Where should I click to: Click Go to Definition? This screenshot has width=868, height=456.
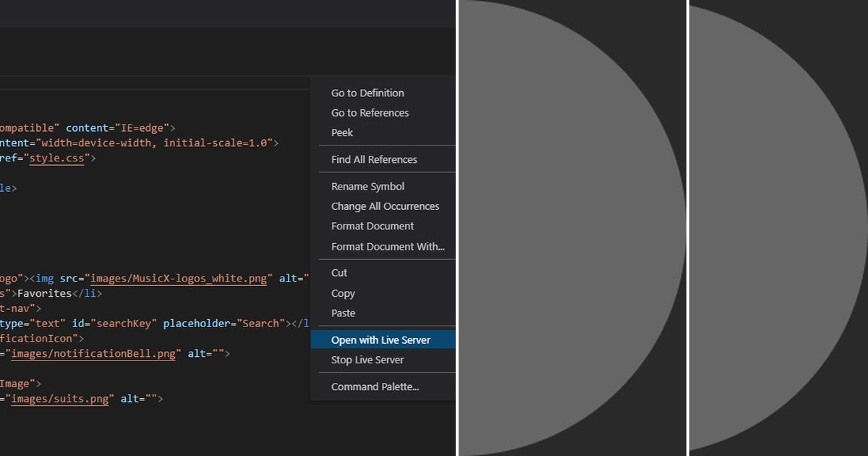click(x=367, y=93)
